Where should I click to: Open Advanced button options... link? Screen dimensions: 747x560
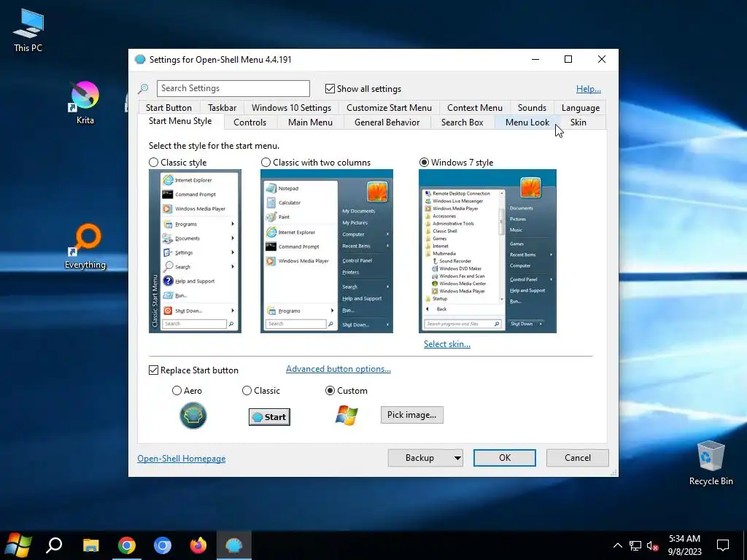338,369
